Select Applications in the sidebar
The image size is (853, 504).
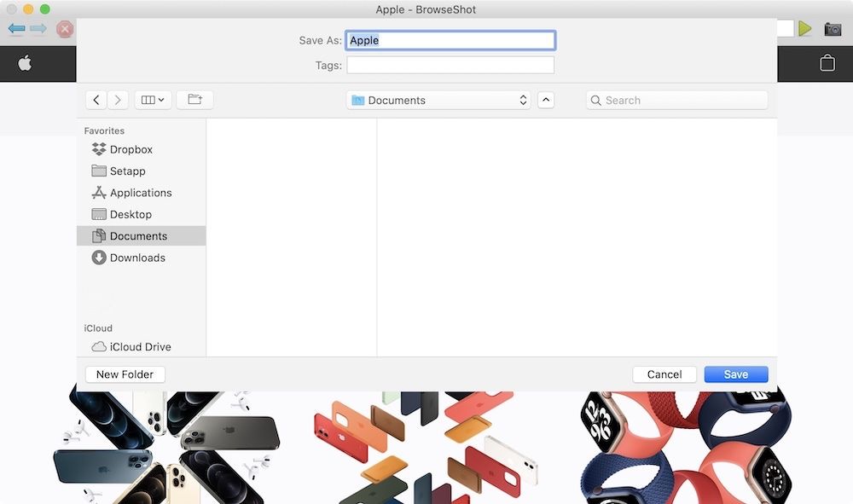[140, 193]
